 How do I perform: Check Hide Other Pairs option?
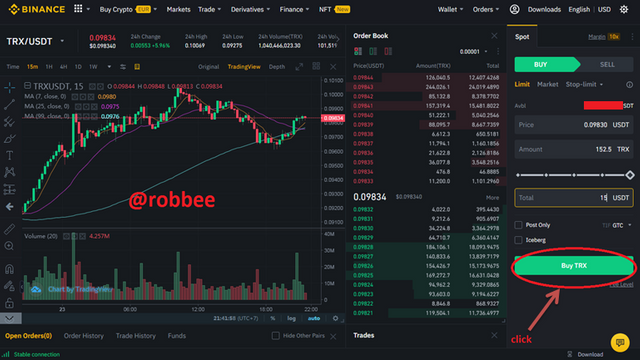[276, 336]
